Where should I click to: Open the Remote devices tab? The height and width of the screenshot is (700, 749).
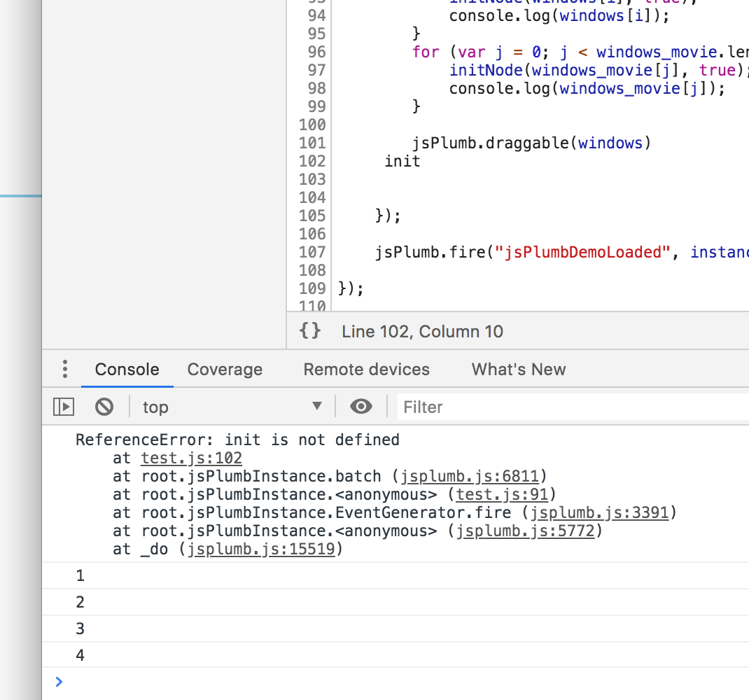(x=366, y=369)
